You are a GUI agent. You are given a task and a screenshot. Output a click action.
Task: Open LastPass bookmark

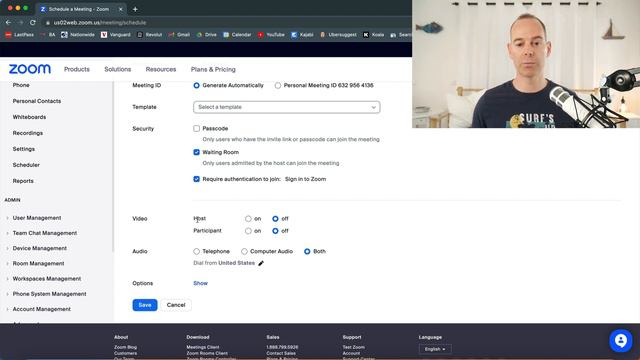20,35
